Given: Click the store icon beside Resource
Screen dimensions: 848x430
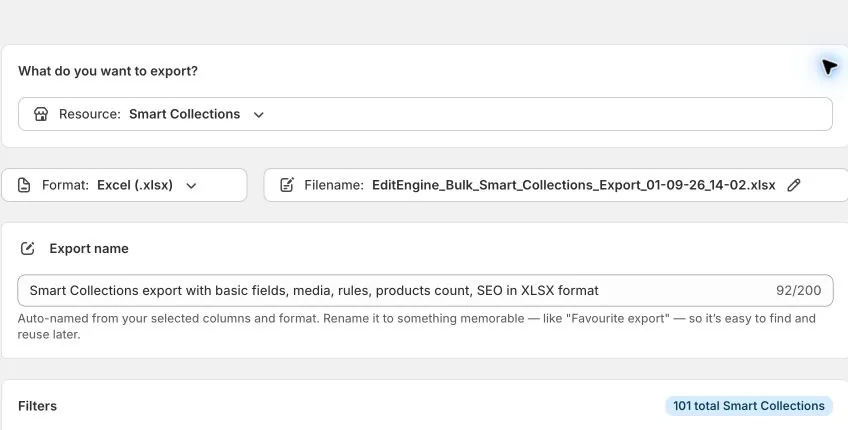Looking at the screenshot, I should (x=41, y=114).
